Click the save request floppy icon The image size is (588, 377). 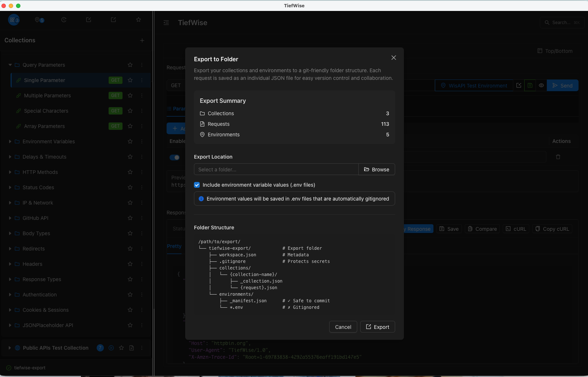[x=530, y=85]
